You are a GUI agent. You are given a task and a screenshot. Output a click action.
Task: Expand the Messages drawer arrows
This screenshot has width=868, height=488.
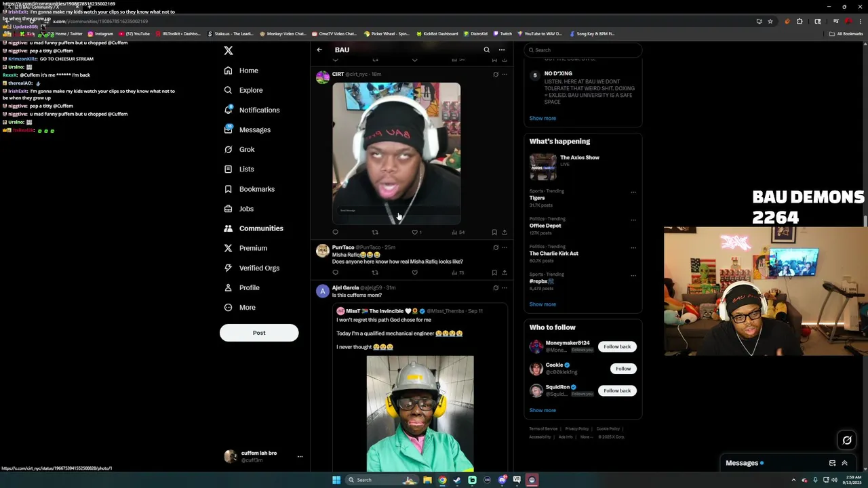[x=844, y=464]
